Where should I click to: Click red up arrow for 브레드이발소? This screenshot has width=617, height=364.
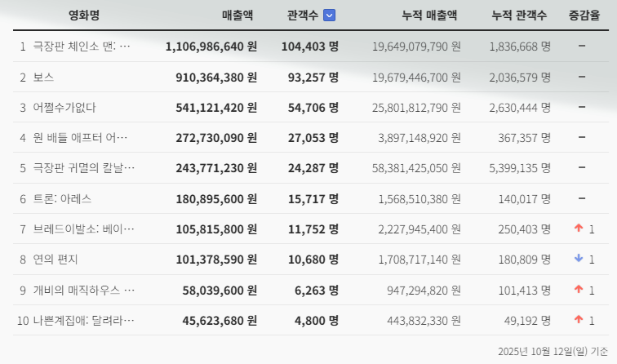coord(579,229)
